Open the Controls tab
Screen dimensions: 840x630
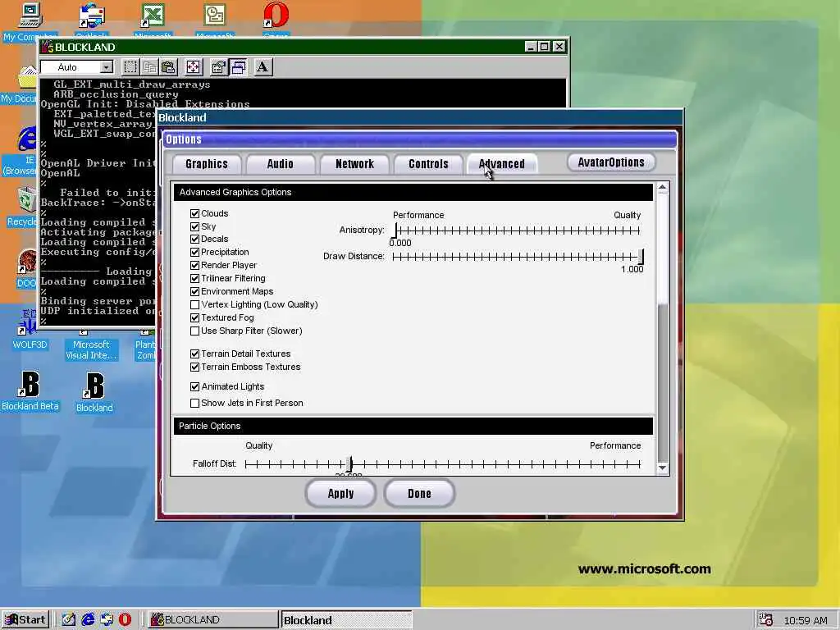click(x=428, y=164)
